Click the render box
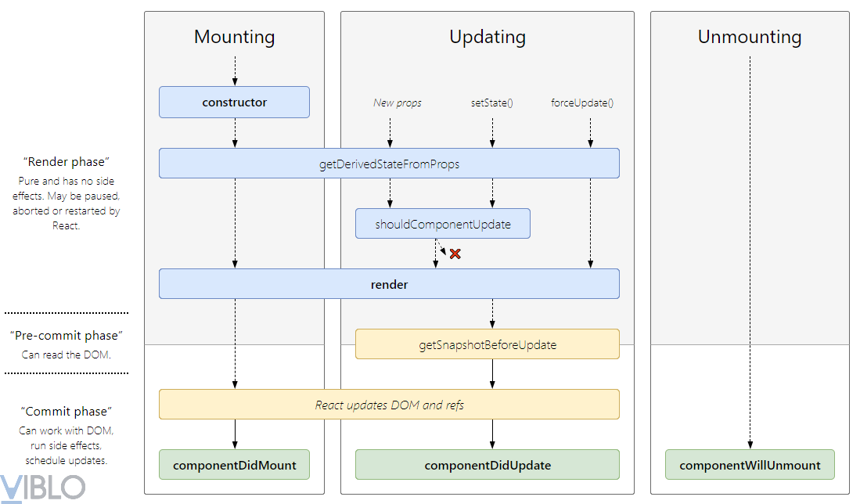Screen dimensions: 860x504 click(389, 284)
